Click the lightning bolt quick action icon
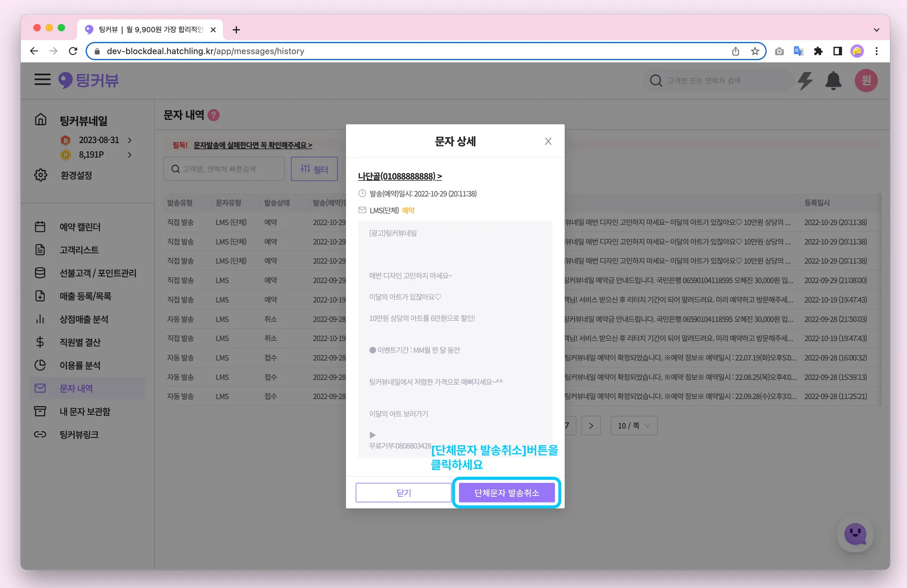The height and width of the screenshot is (588, 907). tap(805, 81)
